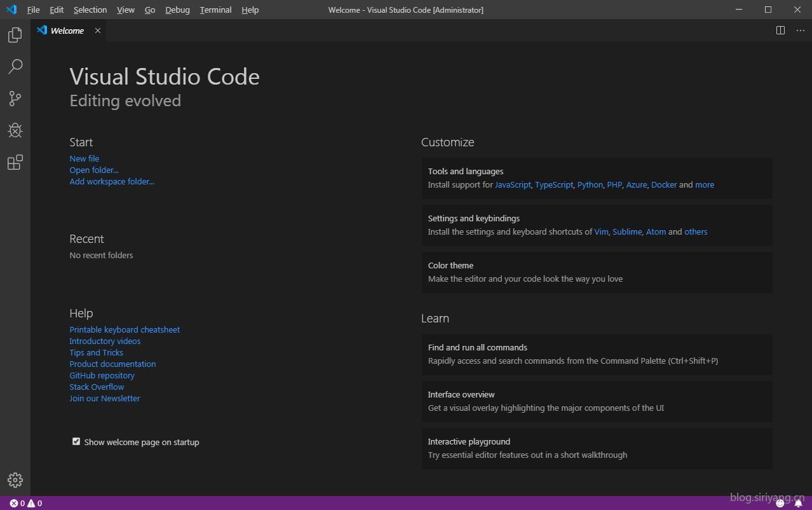Open the Terminal menu
Image resolution: width=812 pixels, height=510 pixels.
[x=215, y=10]
